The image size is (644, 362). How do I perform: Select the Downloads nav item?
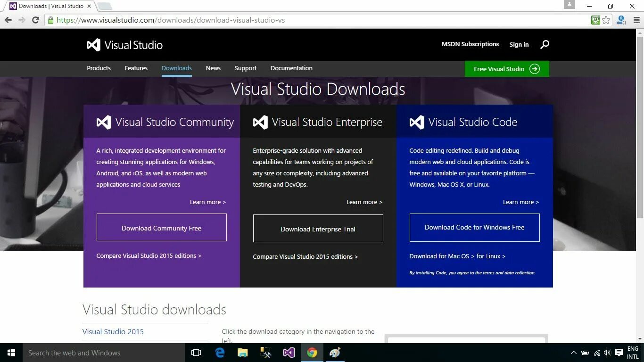[x=177, y=68]
